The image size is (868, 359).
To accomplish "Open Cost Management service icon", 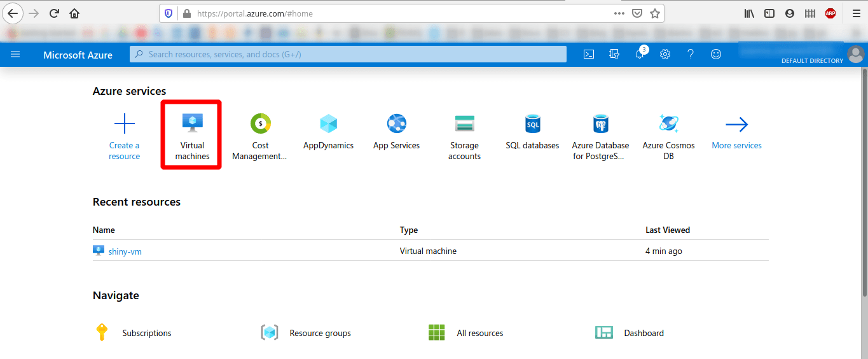I will 260,123.
